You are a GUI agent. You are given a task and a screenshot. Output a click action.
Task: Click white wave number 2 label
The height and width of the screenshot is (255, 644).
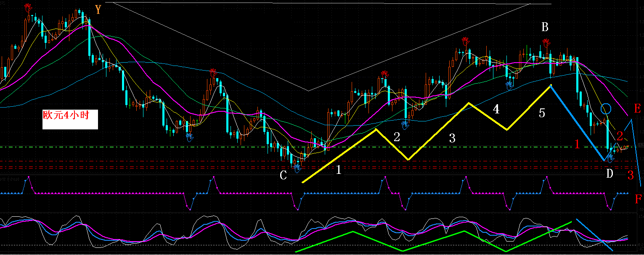(397, 136)
